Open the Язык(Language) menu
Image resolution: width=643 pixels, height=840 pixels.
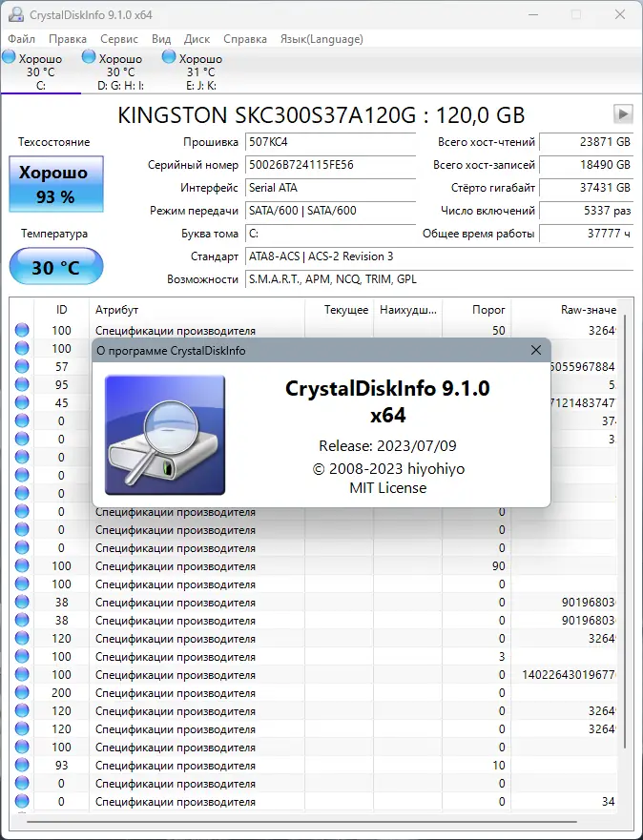click(x=321, y=39)
